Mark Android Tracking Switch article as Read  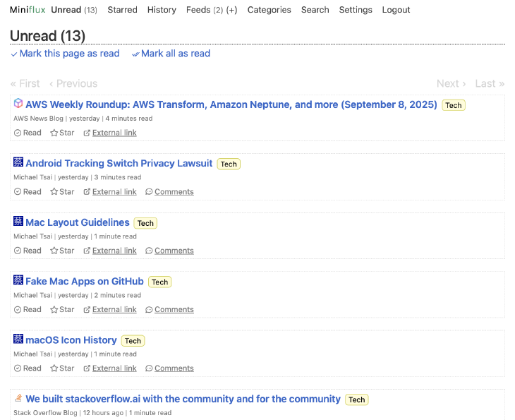click(x=28, y=191)
